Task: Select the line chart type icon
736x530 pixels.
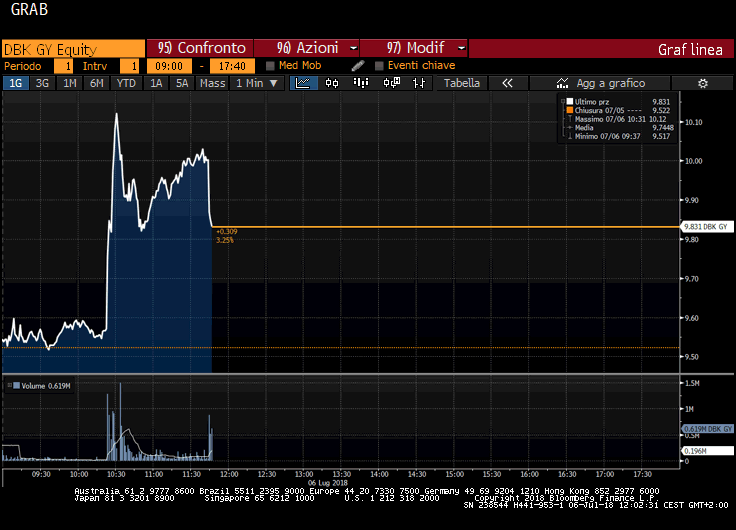Action: coord(303,83)
